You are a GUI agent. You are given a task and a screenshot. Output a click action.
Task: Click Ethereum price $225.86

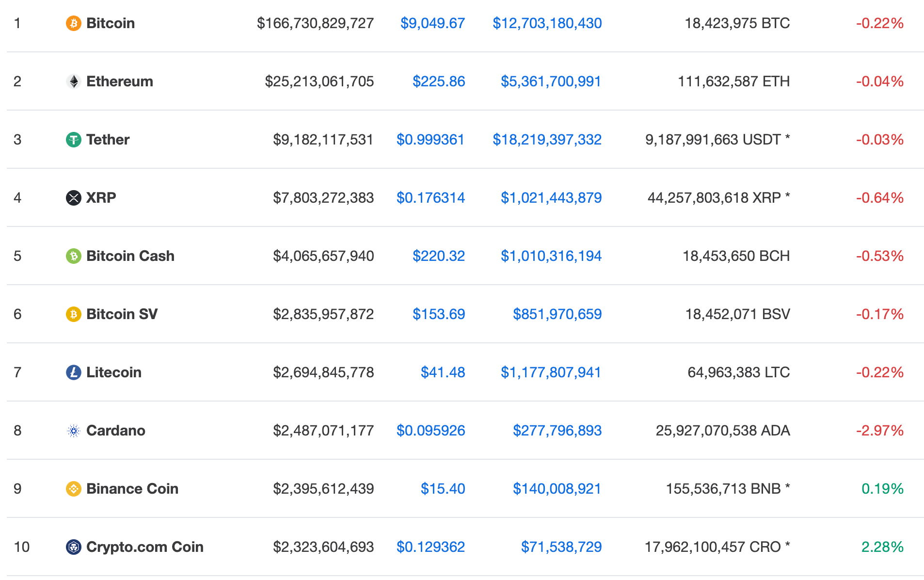[x=439, y=81]
